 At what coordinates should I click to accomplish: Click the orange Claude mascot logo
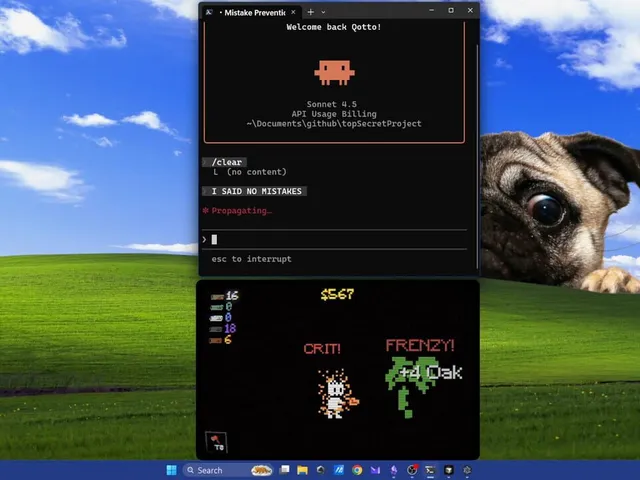334,73
